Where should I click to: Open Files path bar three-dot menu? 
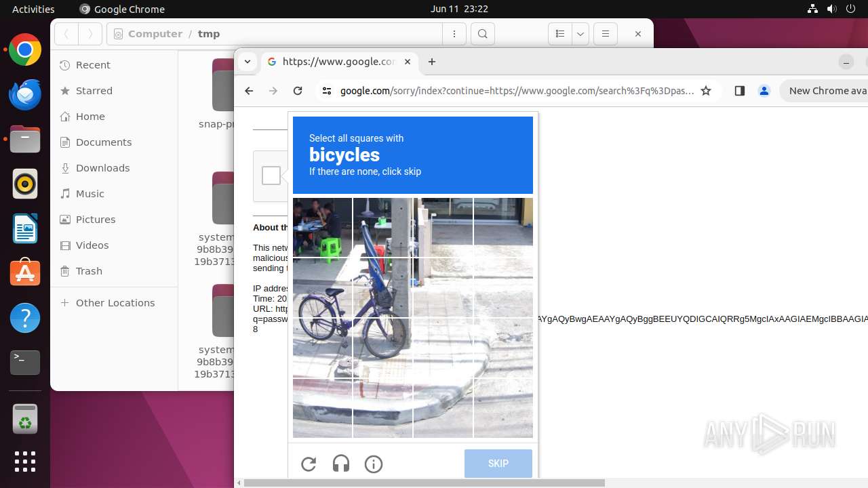(x=454, y=34)
